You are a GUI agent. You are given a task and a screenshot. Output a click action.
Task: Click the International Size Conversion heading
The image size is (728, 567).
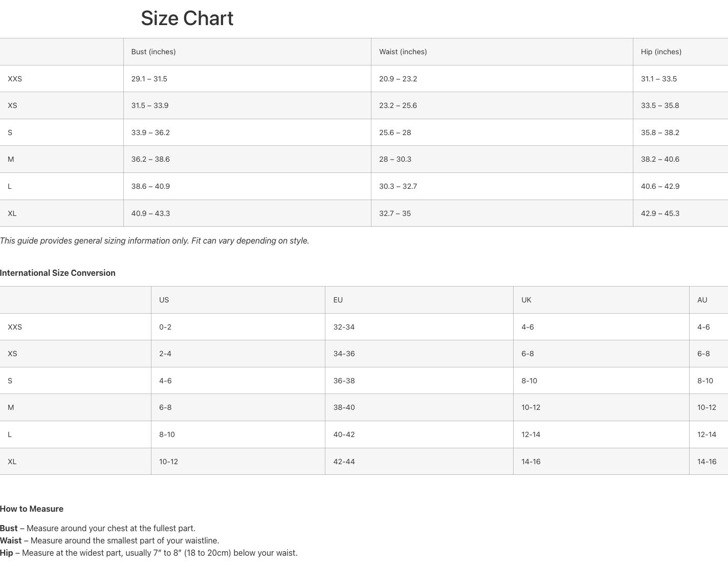click(58, 273)
